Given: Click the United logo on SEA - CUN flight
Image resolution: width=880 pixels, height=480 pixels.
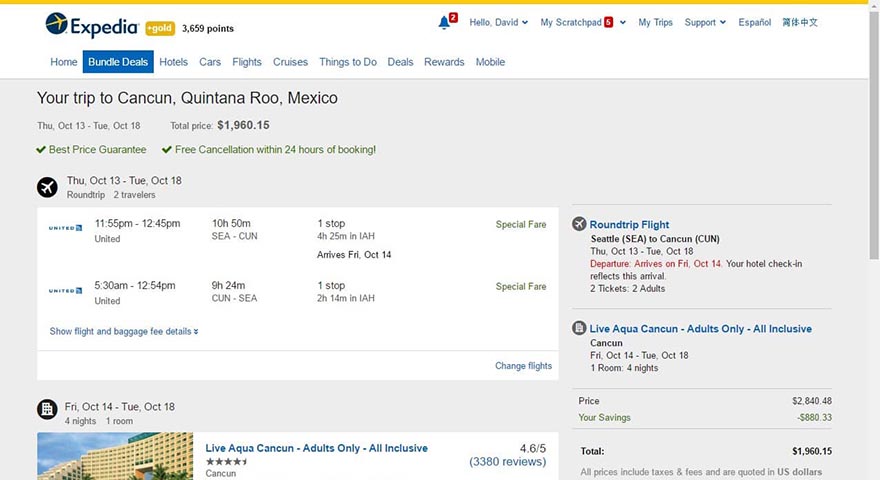Looking at the screenshot, I should point(65,228).
